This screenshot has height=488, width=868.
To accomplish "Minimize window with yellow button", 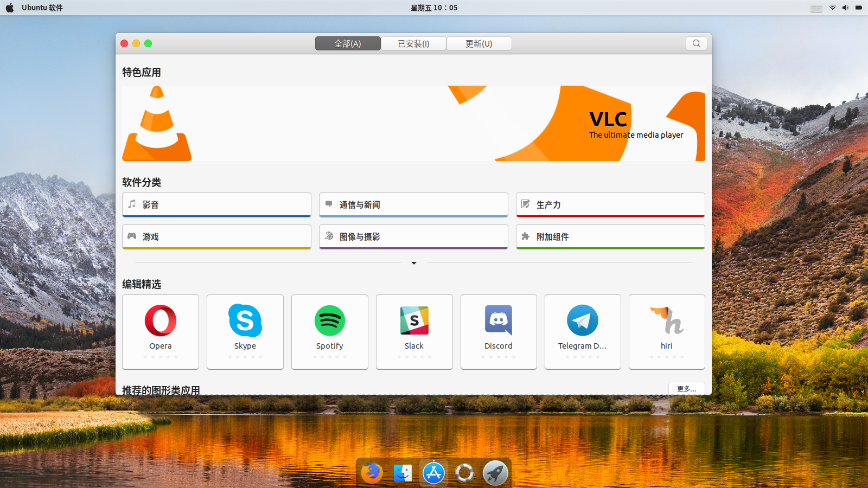I will [x=136, y=43].
